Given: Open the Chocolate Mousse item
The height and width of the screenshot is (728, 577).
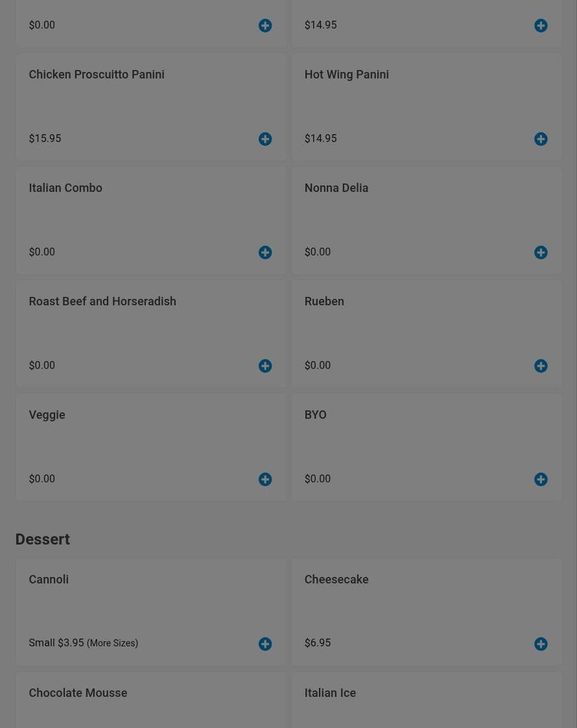Looking at the screenshot, I should pyautogui.click(x=78, y=692).
